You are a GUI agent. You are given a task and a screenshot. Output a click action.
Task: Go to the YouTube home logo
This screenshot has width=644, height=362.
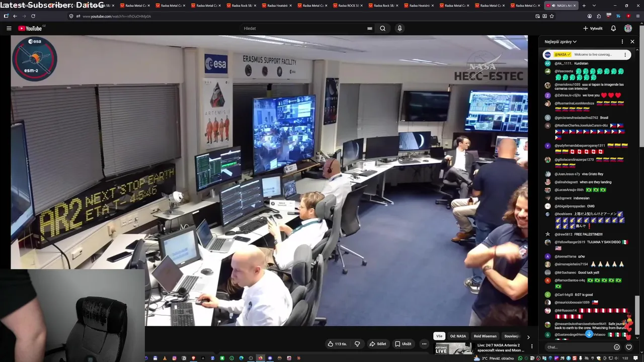click(x=30, y=28)
